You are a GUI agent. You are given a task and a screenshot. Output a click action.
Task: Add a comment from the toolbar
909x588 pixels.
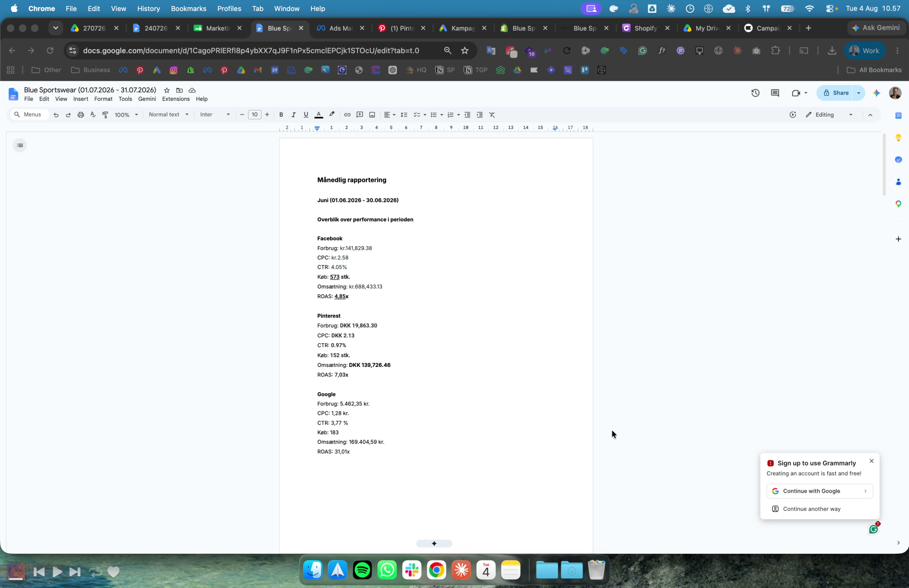pos(360,115)
